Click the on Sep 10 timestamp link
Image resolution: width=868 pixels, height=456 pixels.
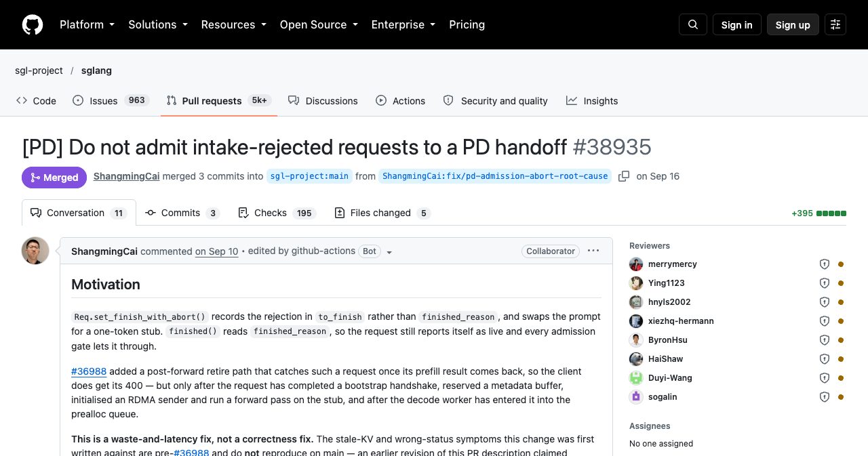(217, 251)
